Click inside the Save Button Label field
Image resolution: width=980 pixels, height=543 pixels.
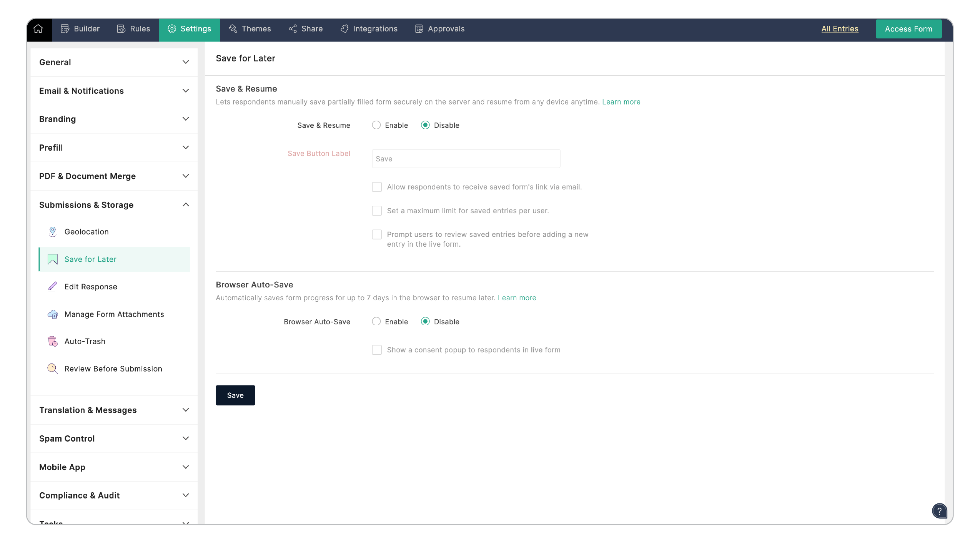[x=465, y=158]
